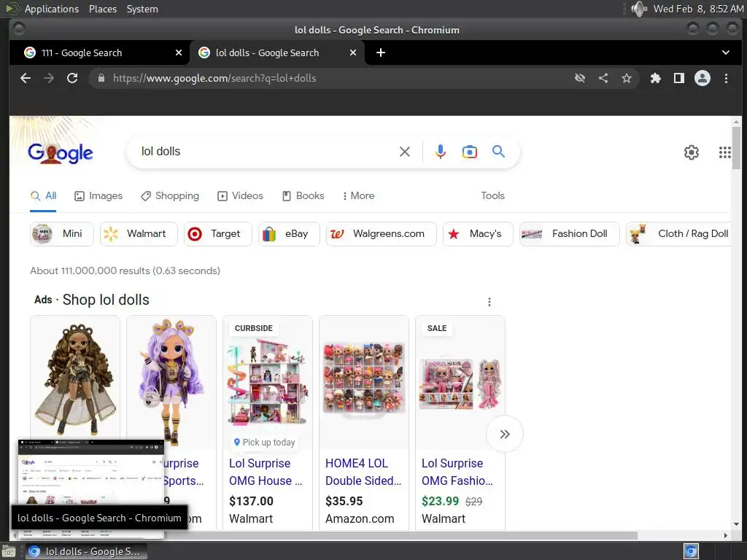
Task: Open HOME4 LOL Double Sided link
Action: pos(363,472)
